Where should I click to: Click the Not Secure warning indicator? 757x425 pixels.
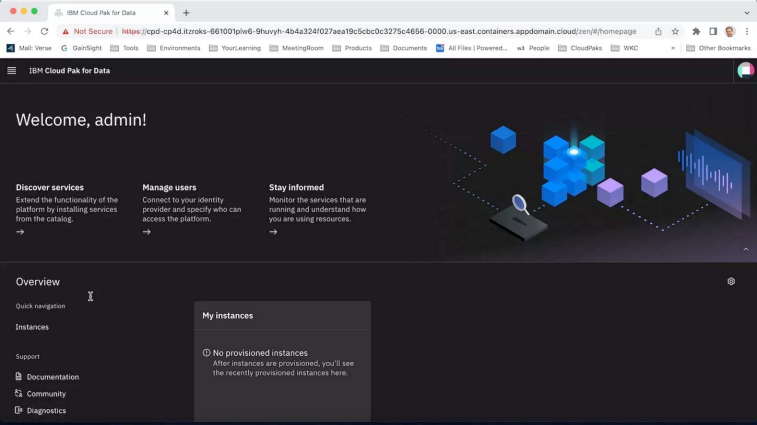tap(87, 31)
